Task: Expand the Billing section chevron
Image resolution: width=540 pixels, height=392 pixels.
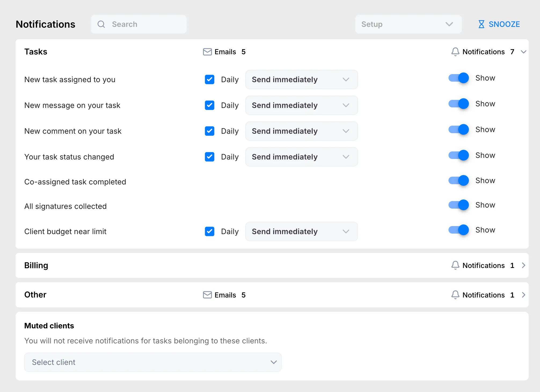Action: (523, 265)
